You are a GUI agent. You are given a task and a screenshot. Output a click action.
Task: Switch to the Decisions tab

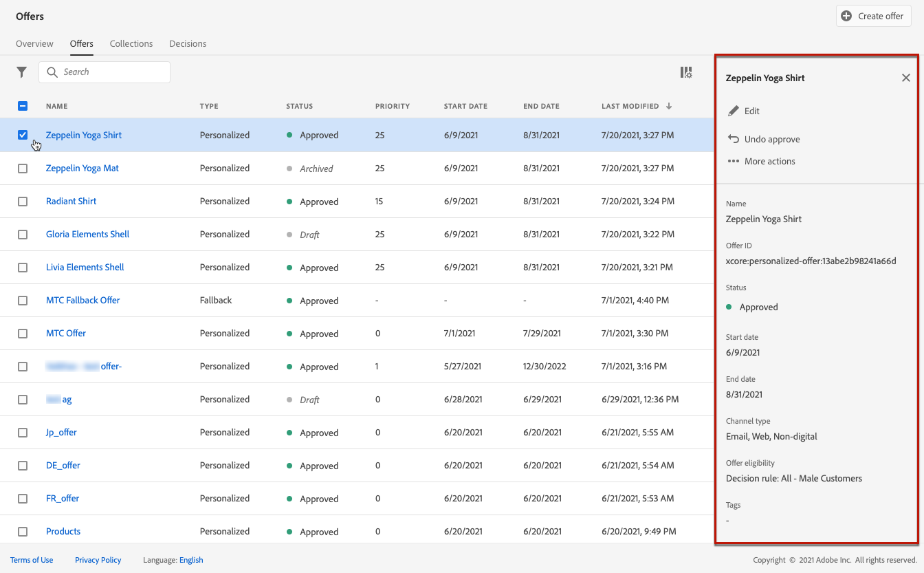coord(188,43)
